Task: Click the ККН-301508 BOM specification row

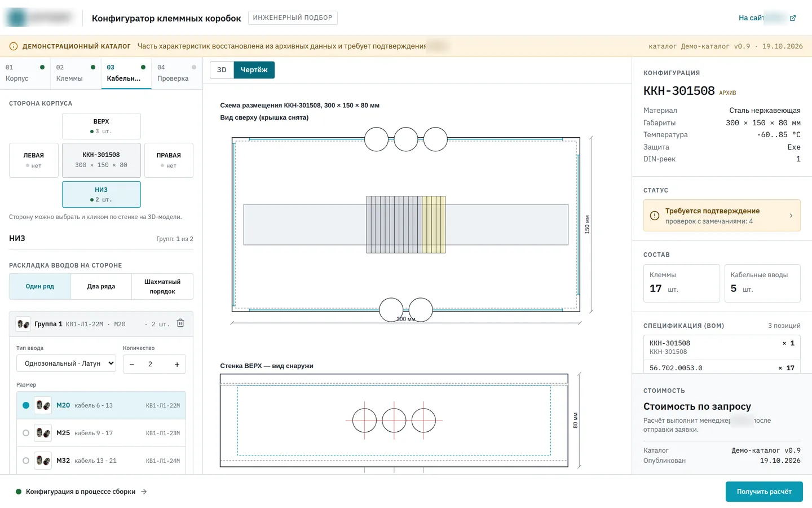Action: pos(722,347)
